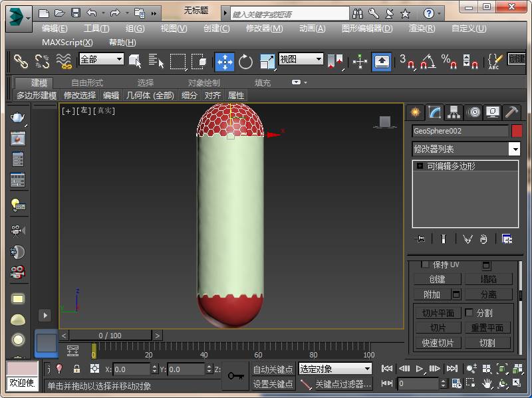The image size is (532, 398).
Task: Click the Unlink Selection icon
Action: click(x=42, y=61)
